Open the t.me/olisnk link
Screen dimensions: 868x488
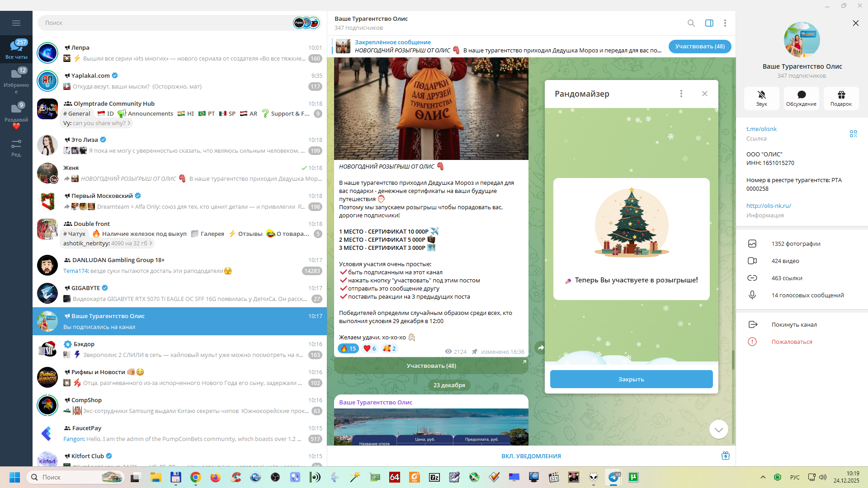click(761, 129)
